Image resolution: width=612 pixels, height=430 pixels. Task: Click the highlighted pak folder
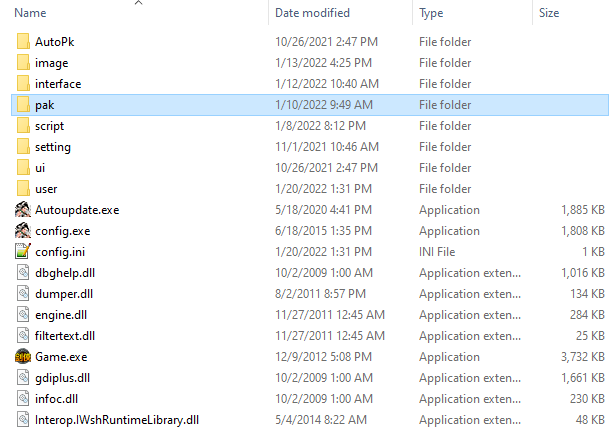tap(44, 105)
